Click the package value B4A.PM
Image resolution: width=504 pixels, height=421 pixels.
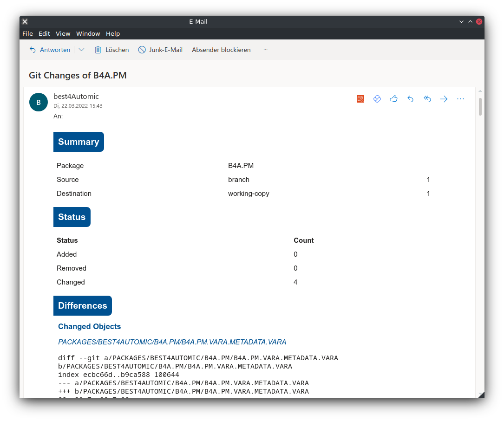tap(241, 166)
